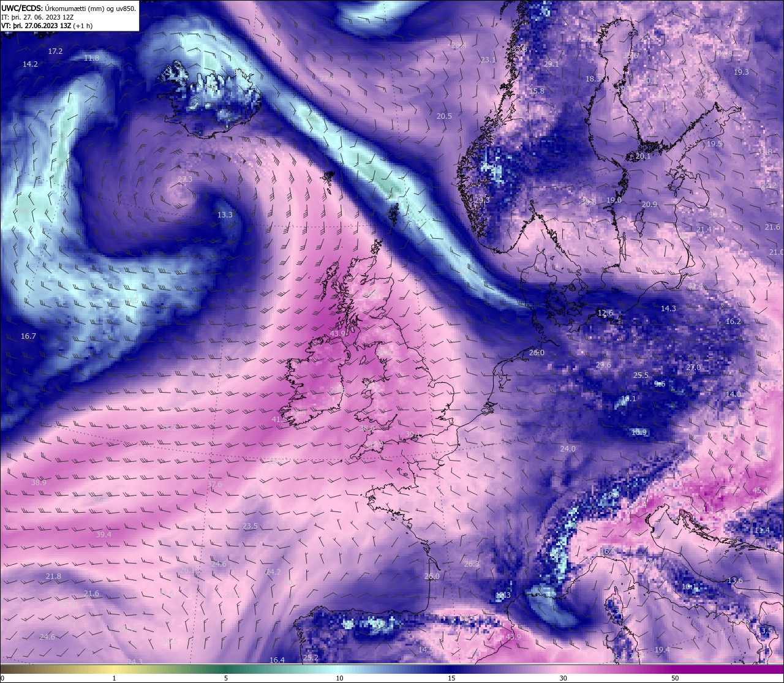Viewport: 784px width, 683px height.
Task: Click the 11.8 value label
Action: [91, 58]
